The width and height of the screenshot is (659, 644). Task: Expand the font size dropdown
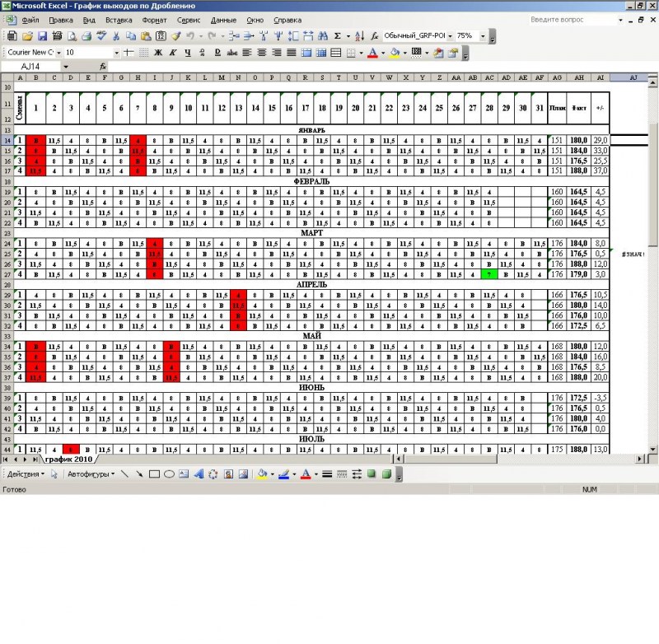pyautogui.click(x=117, y=53)
